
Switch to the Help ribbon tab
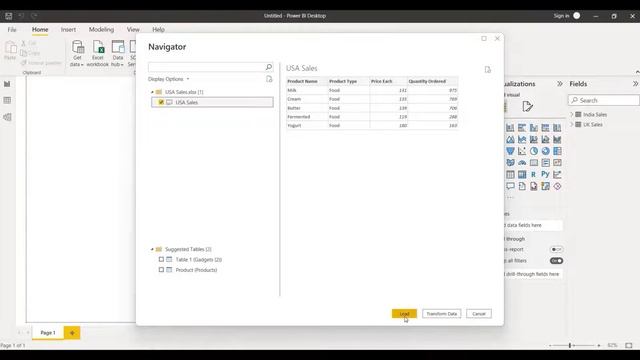(x=158, y=29)
